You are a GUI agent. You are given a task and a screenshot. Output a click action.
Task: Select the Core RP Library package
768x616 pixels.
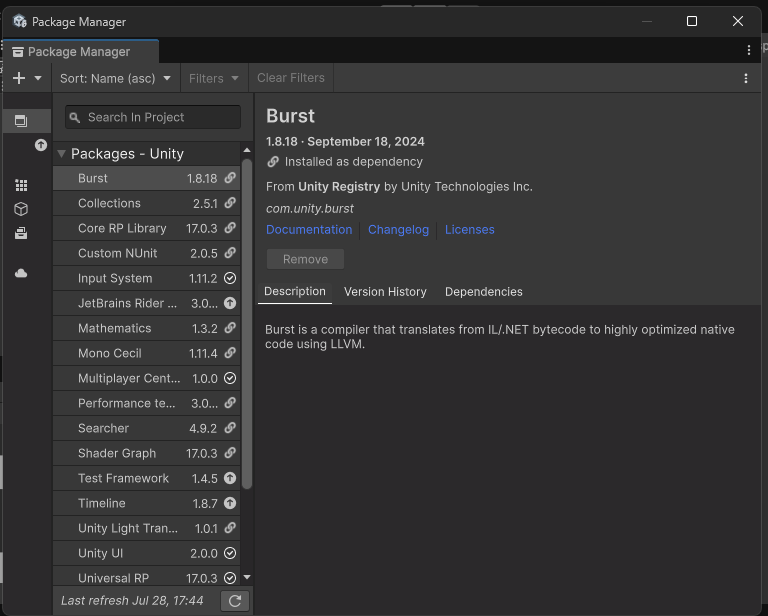coord(146,228)
